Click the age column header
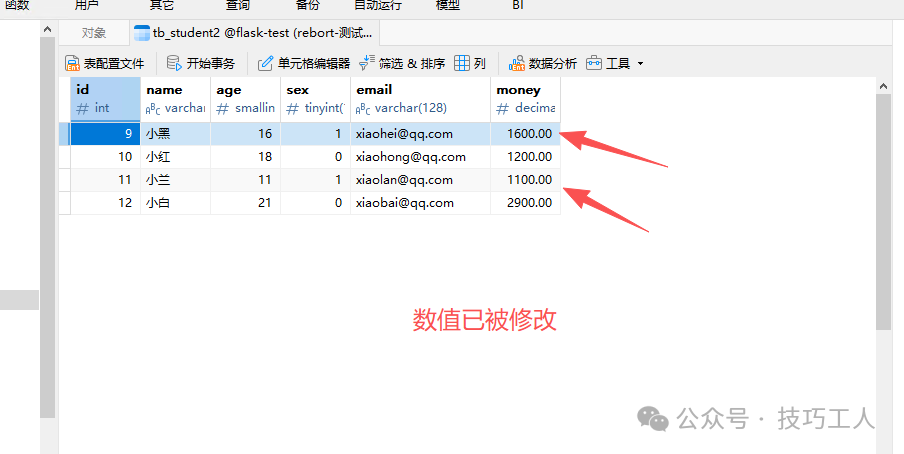This screenshot has height=454, width=904. [246, 99]
